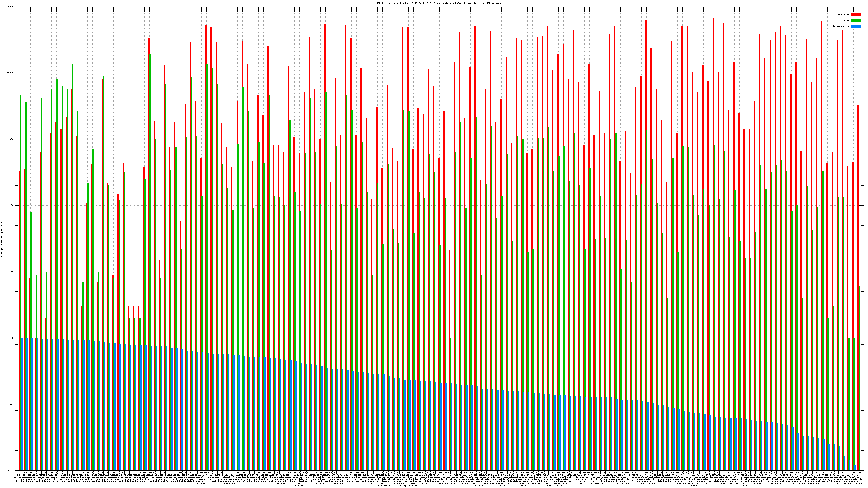Click the leftmost blue Score bar
The width and height of the screenshot is (868, 488).
coord(22,404)
